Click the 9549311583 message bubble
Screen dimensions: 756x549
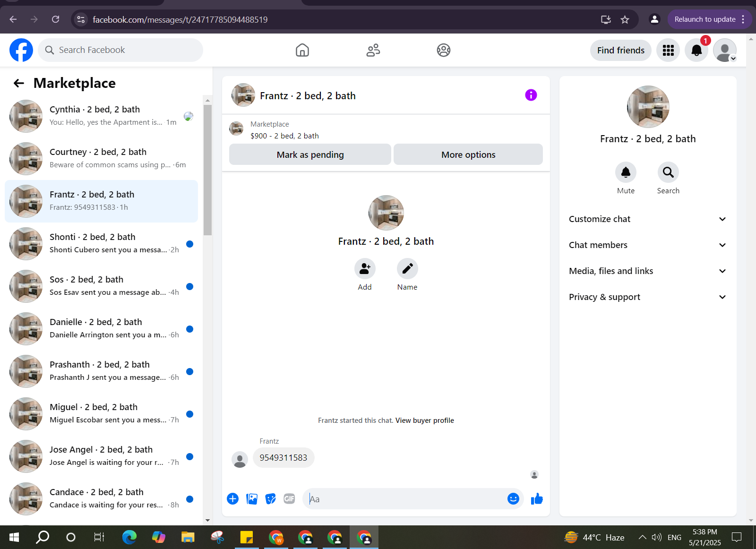point(283,458)
